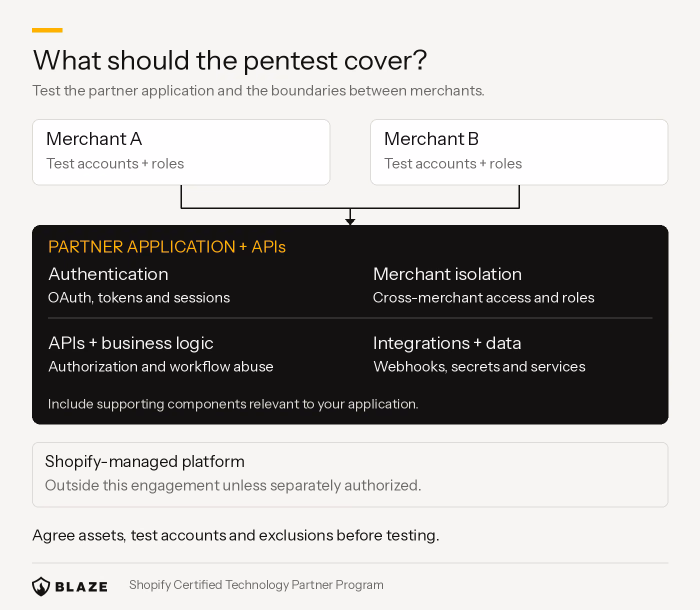The height and width of the screenshot is (610, 700).
Task: Click 'Include supporting components relevant to your application'
Action: (x=233, y=404)
